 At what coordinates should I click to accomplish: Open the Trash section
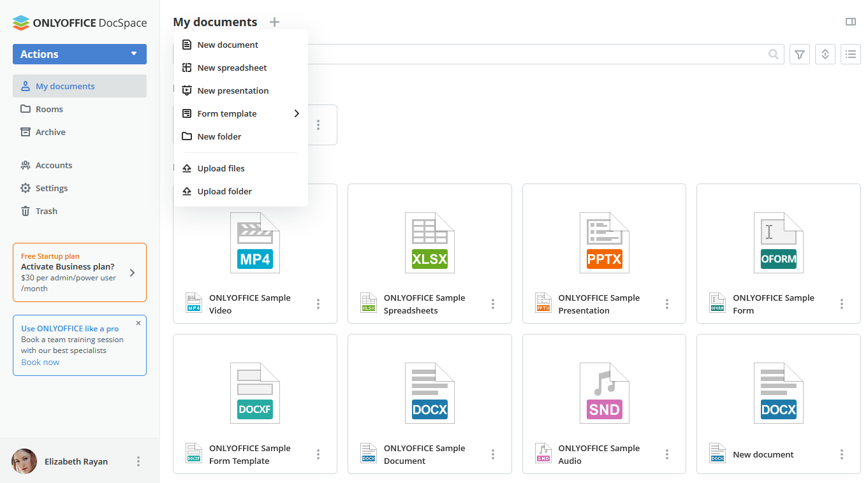46,211
